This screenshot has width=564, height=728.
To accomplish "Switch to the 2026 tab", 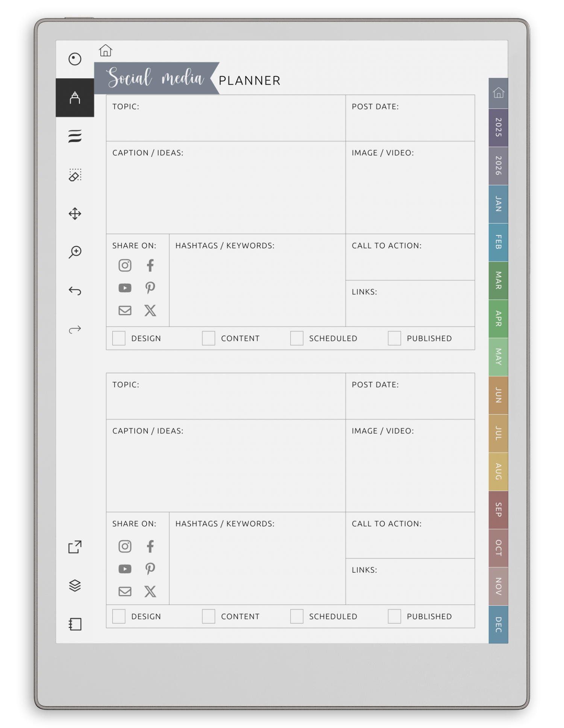I will pos(498,166).
